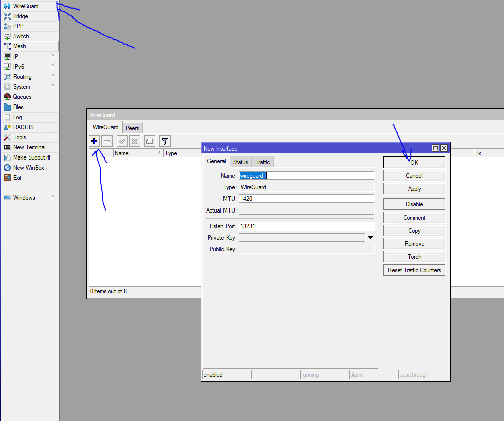Switch to the Status tab
Screen dimensions: 504x421
240,162
